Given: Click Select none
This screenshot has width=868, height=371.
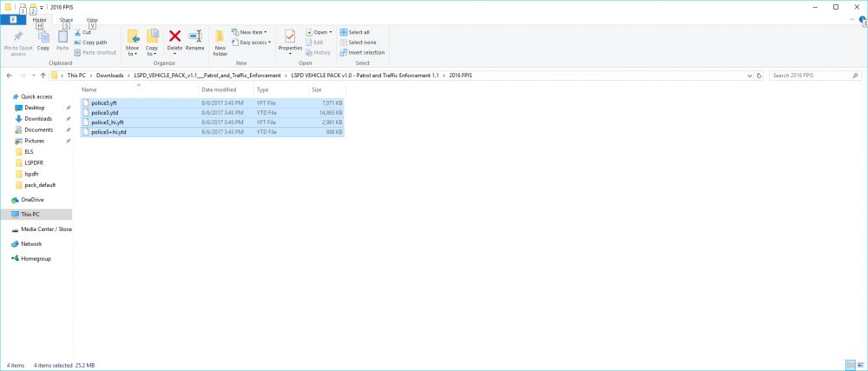Looking at the screenshot, I should (x=358, y=43).
